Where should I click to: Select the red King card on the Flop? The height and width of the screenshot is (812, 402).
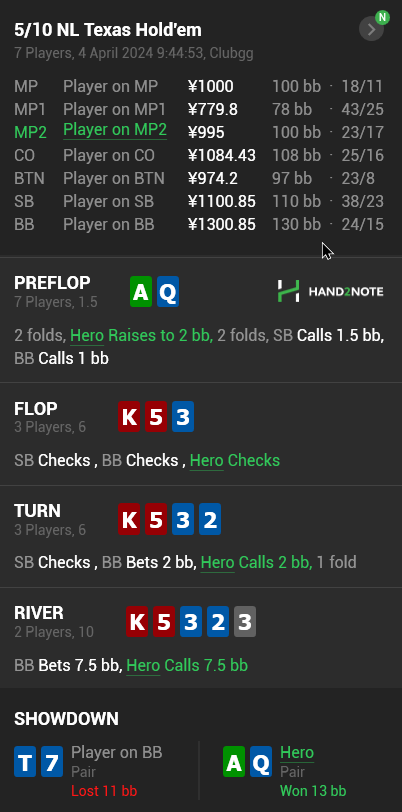coord(130,417)
